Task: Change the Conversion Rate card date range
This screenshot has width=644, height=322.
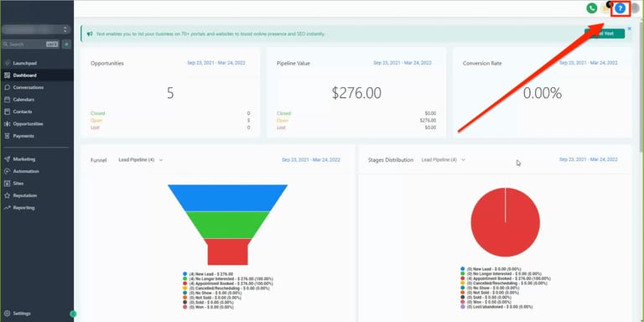Action: tap(588, 63)
